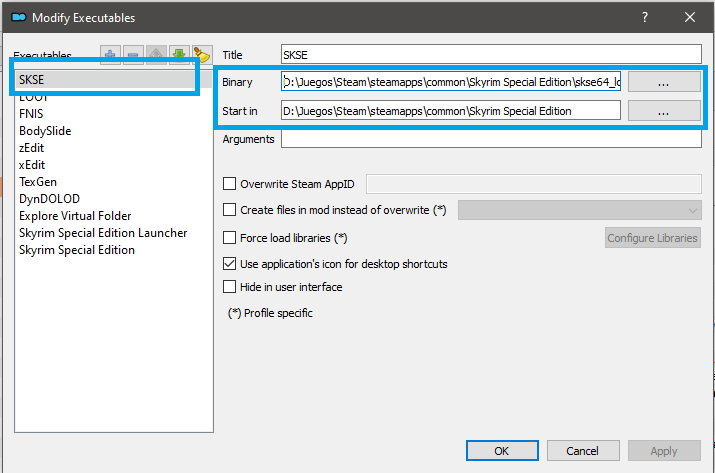Select Skyrim Special Edition Launcher entry

[114, 233]
